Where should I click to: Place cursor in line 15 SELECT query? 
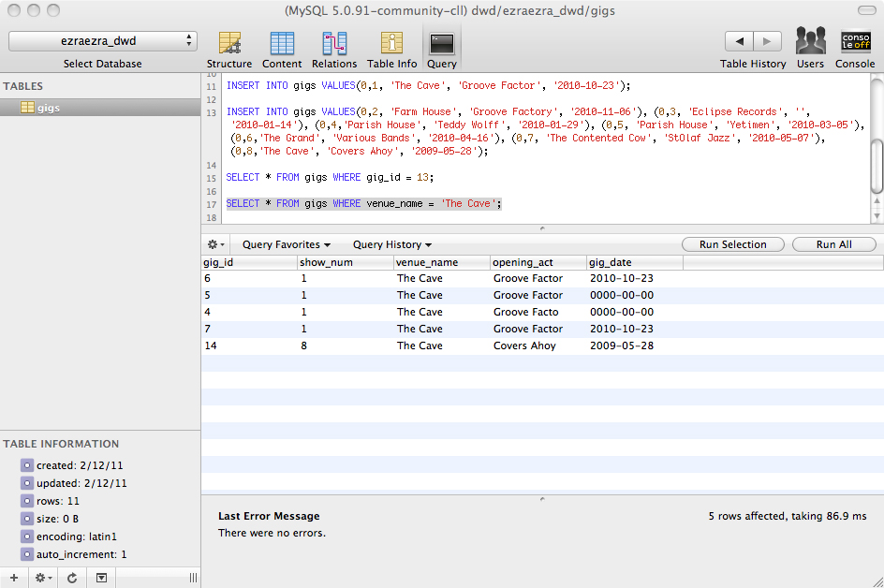point(330,178)
